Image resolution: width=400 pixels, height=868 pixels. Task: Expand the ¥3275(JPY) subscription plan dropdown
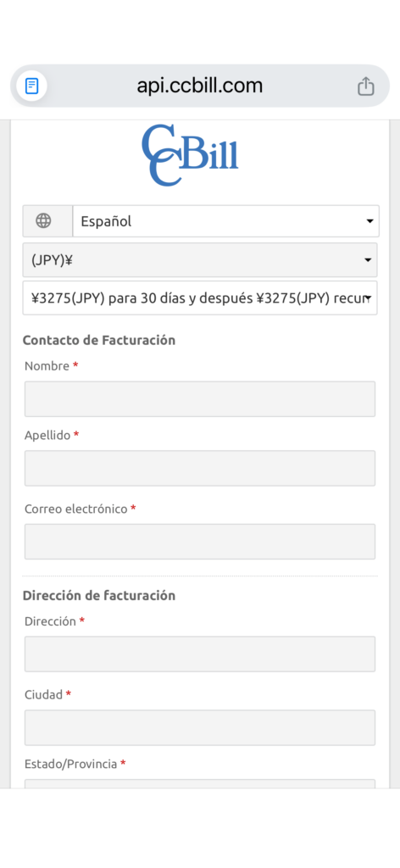200,298
